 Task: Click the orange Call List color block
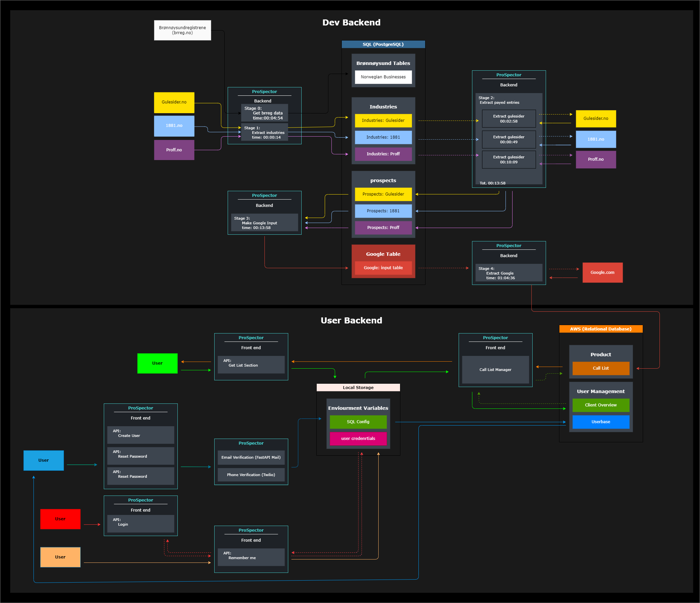click(601, 368)
